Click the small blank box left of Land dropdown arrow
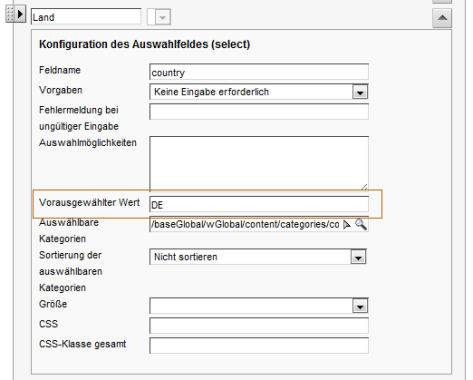The height and width of the screenshot is (380, 473). click(151, 17)
